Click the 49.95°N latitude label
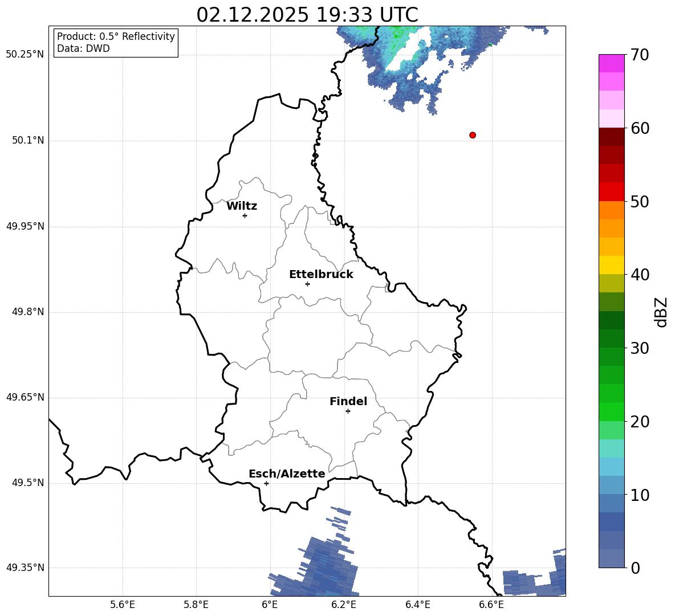The image size is (675, 616). point(25,226)
